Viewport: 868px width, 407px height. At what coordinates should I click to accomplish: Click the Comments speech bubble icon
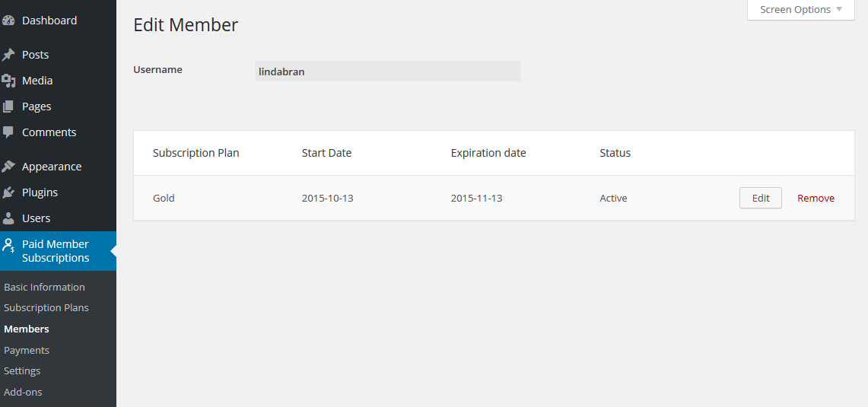tap(9, 132)
